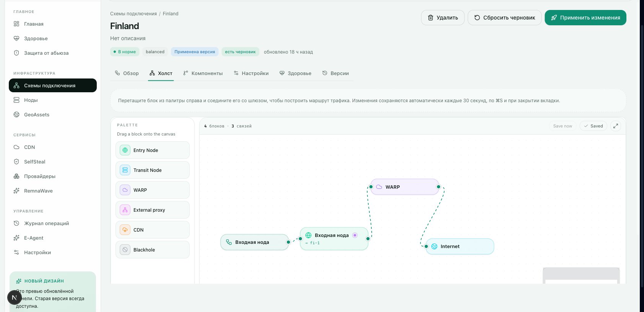The width and height of the screenshot is (644, 312).
Task: Click the fi-1 block output connector dot
Action: [368, 238]
